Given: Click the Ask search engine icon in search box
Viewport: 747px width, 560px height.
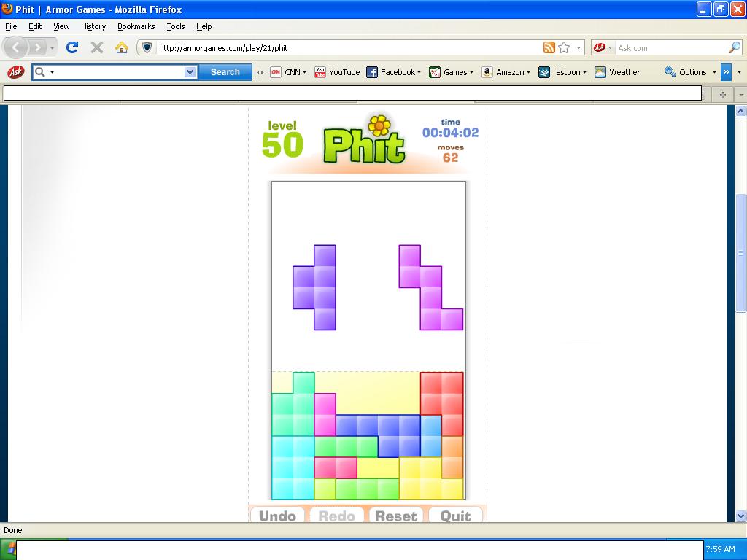Looking at the screenshot, I should coord(600,47).
